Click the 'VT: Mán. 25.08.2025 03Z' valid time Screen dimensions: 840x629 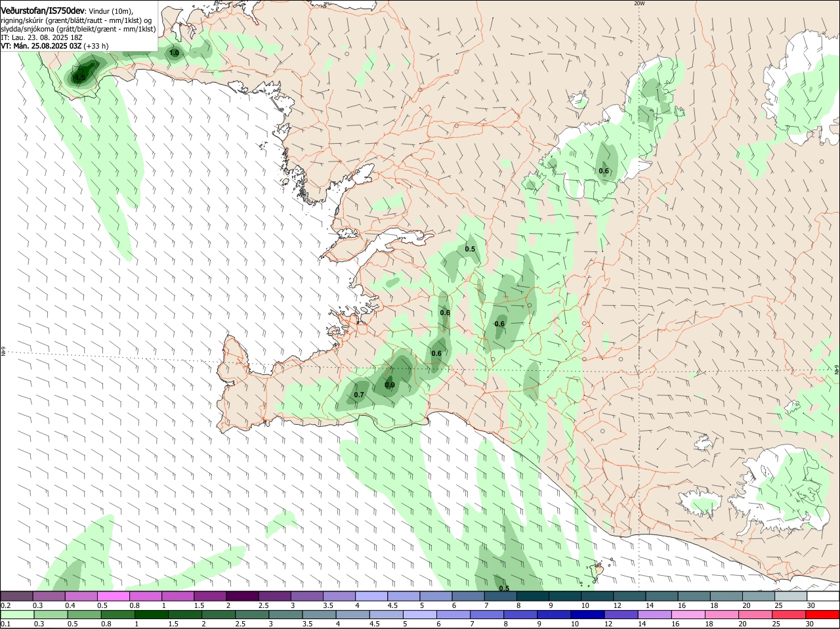click(x=41, y=46)
